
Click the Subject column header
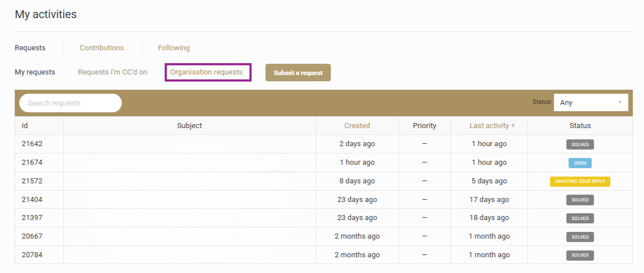(x=189, y=125)
